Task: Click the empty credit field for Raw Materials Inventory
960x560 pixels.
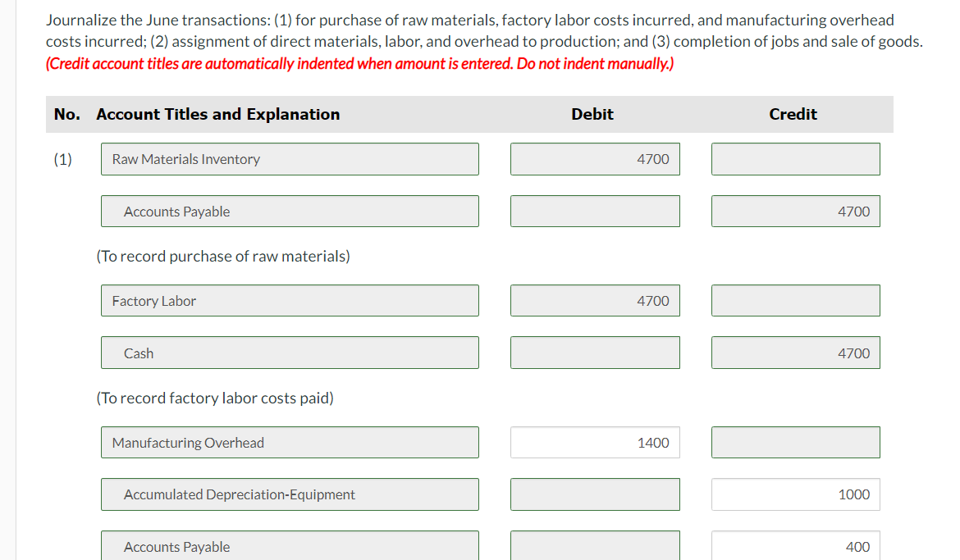Action: coord(795,159)
